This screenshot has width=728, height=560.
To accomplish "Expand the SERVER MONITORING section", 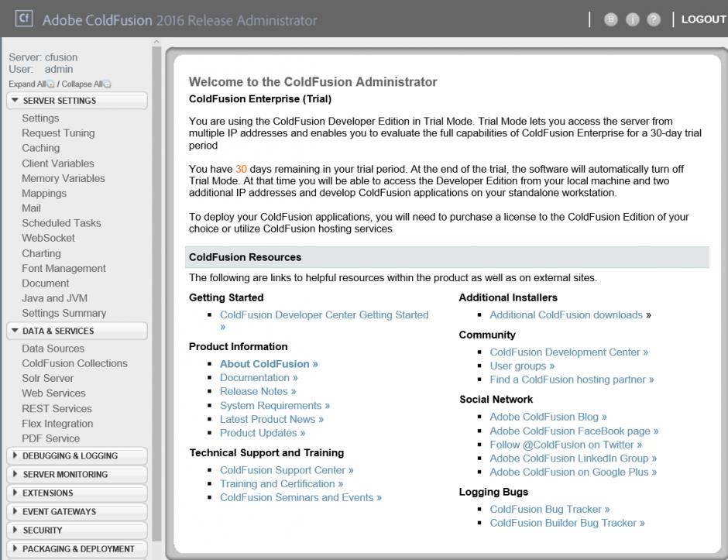I will tap(77, 475).
